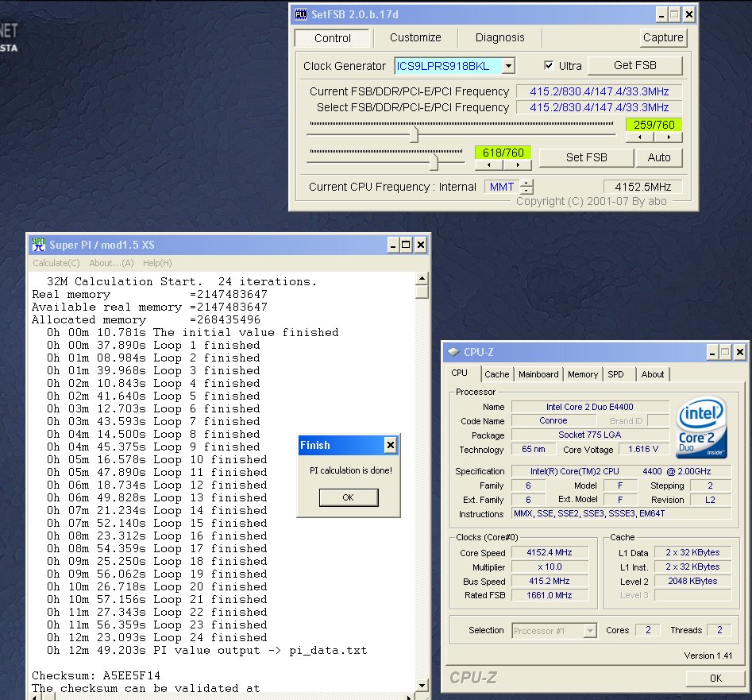Click the Checksum: A5EE5F14 line

[x=96, y=675]
